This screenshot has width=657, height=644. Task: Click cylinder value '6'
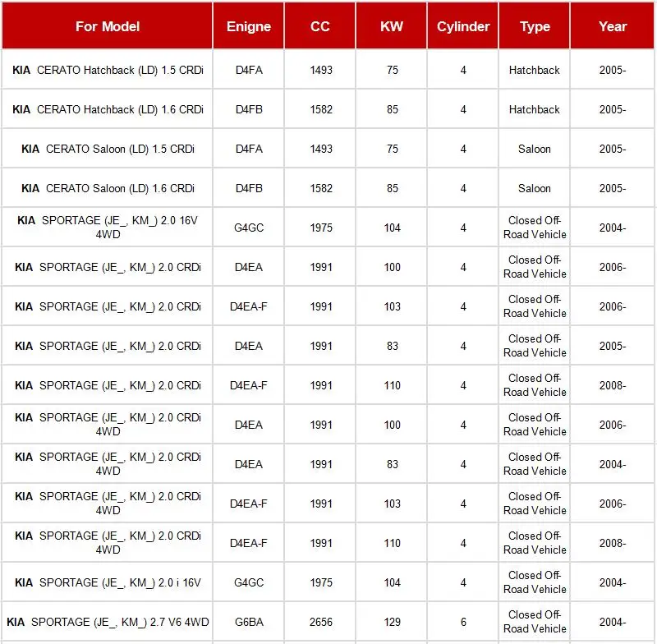click(463, 622)
